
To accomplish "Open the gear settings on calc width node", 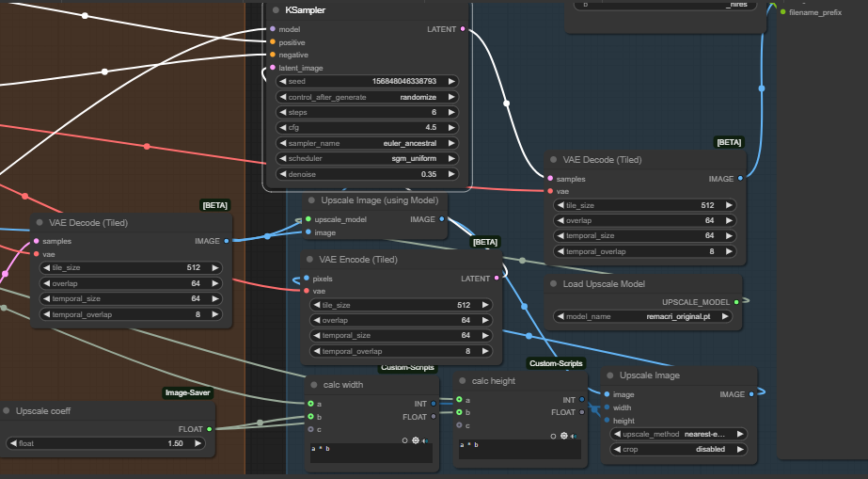I will [x=416, y=439].
